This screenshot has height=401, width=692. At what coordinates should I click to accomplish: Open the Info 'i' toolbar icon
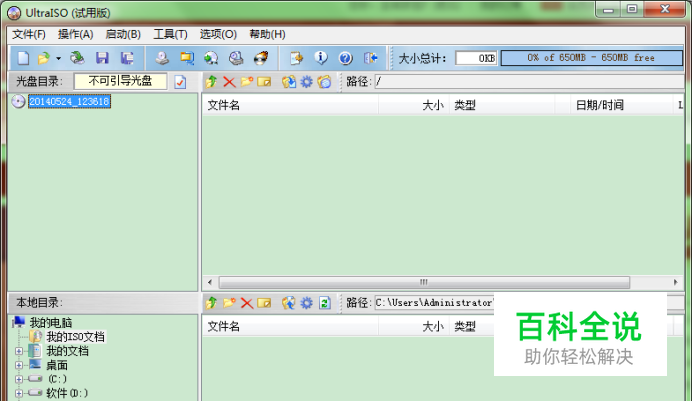(321, 58)
